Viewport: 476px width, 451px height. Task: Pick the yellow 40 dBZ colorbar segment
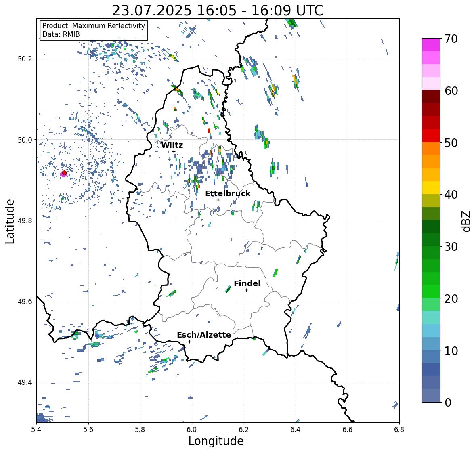point(431,188)
